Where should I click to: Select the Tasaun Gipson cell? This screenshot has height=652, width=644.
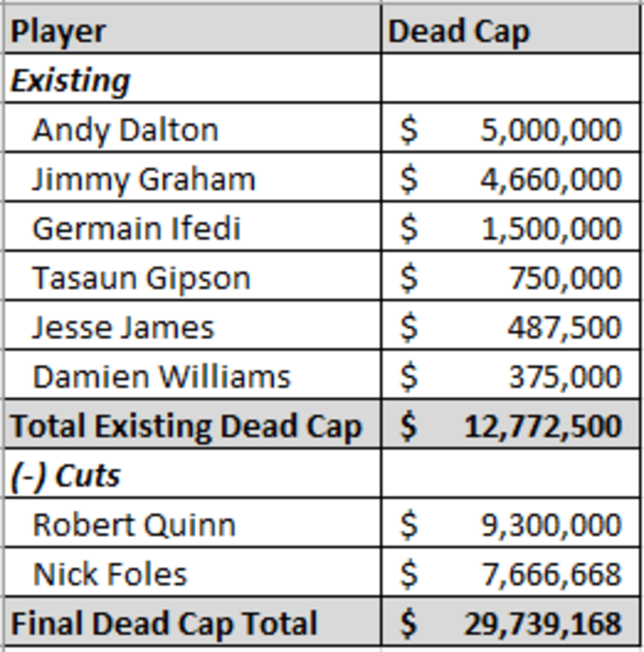click(x=192, y=276)
